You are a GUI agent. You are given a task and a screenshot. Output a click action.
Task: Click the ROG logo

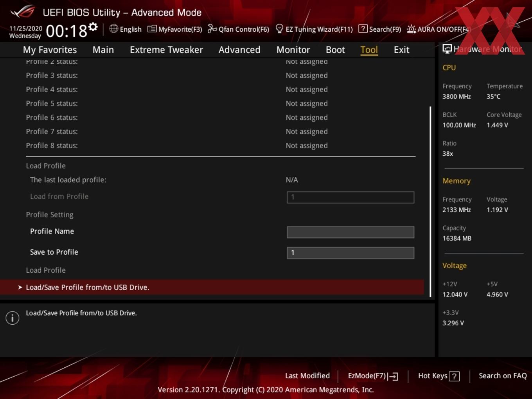23,12
